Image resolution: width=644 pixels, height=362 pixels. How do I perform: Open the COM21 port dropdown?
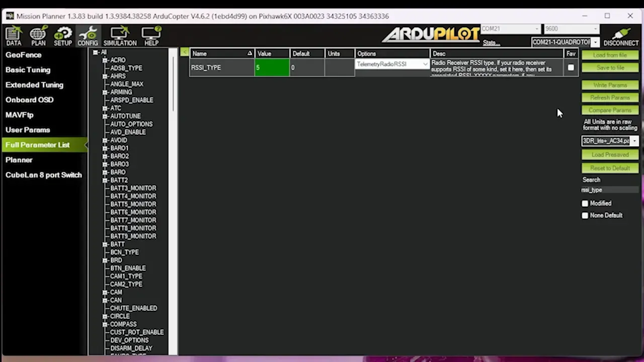tap(537, 29)
